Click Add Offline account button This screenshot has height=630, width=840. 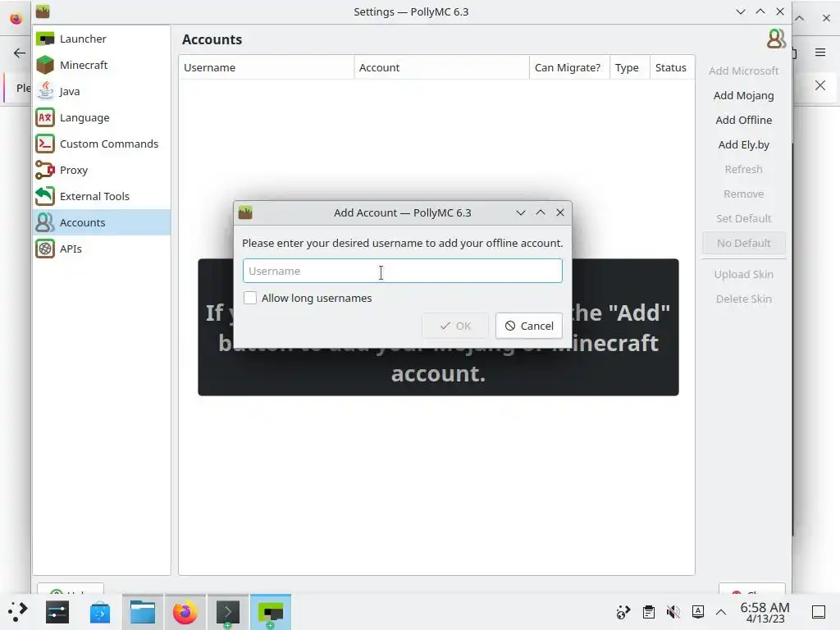pyautogui.click(x=743, y=120)
